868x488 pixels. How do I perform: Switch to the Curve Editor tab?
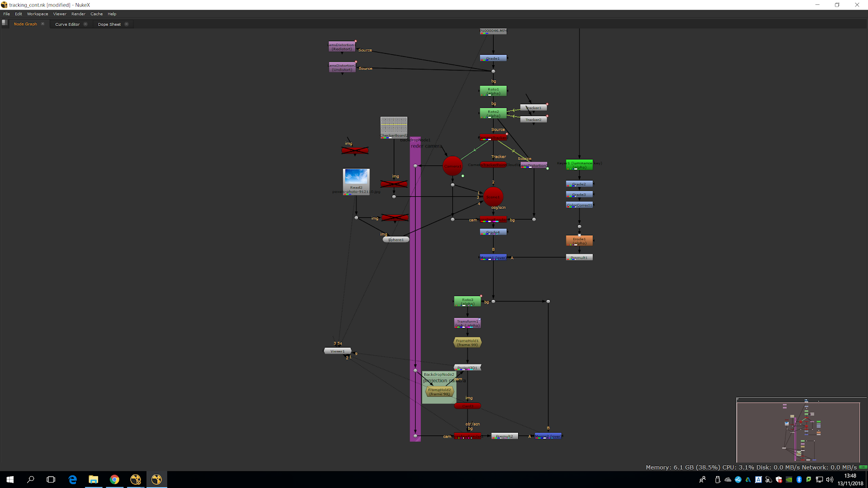67,24
